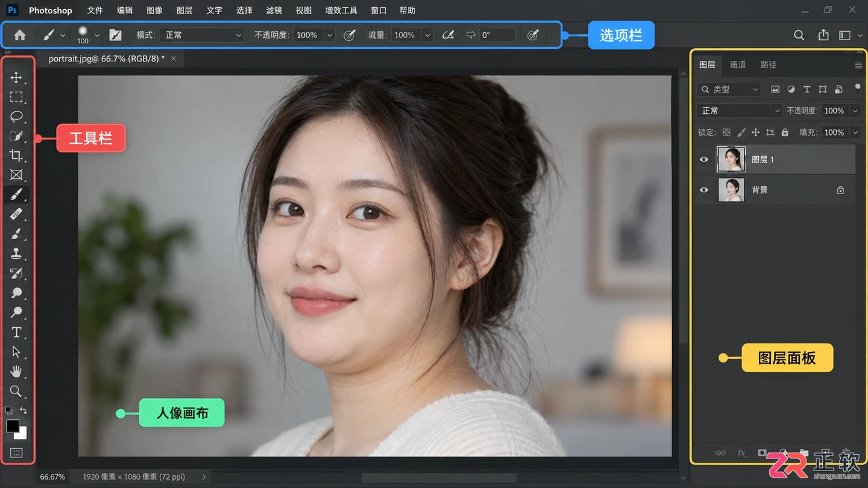Choose the Type tool in the toolbar
The height and width of the screenshot is (488, 868).
coord(16,332)
